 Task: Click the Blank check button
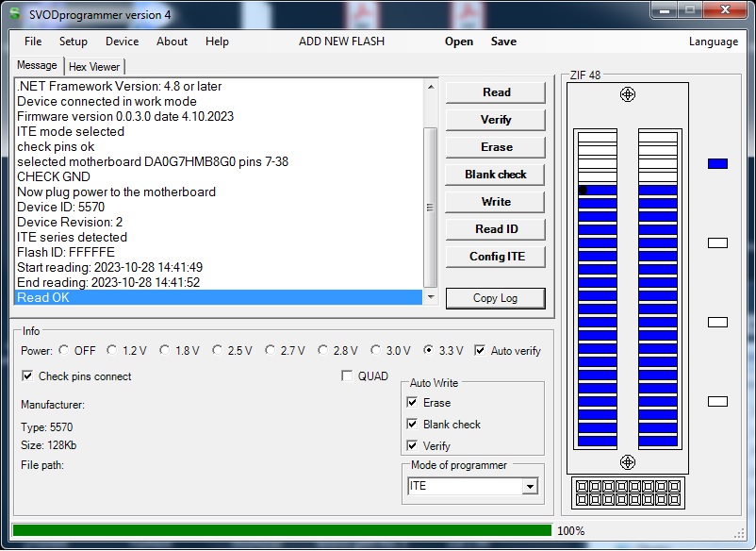coord(496,175)
